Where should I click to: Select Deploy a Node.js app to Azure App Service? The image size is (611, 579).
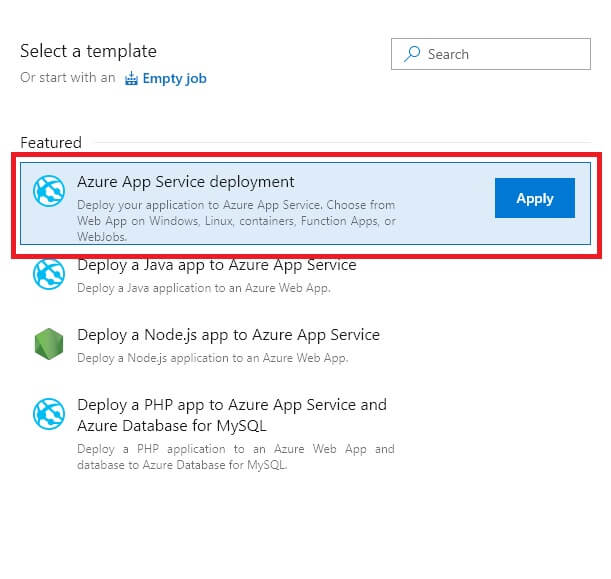[228, 335]
